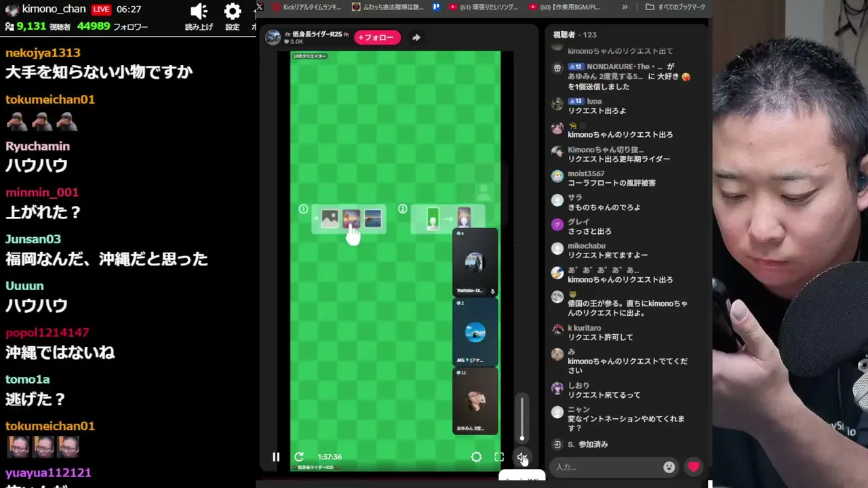
Task: Expand the hidden bookmarks chevron
Action: coord(625,7)
